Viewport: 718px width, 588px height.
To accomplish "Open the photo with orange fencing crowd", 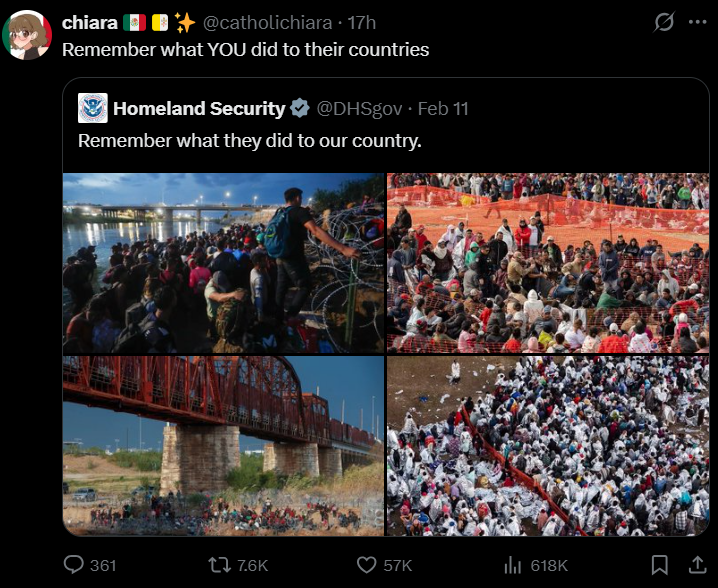I will pyautogui.click(x=548, y=263).
